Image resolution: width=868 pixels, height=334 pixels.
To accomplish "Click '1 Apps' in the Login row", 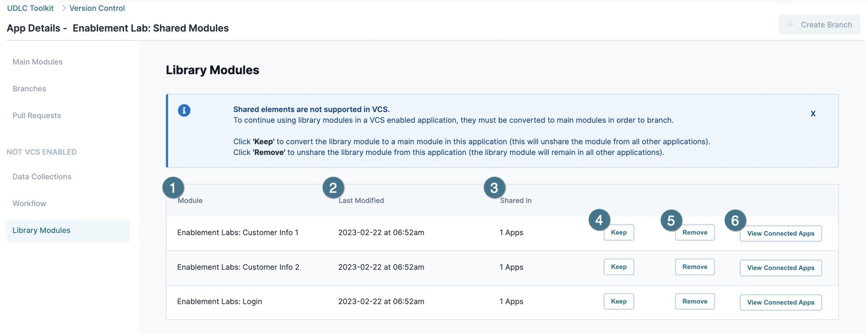I will coord(511,301).
